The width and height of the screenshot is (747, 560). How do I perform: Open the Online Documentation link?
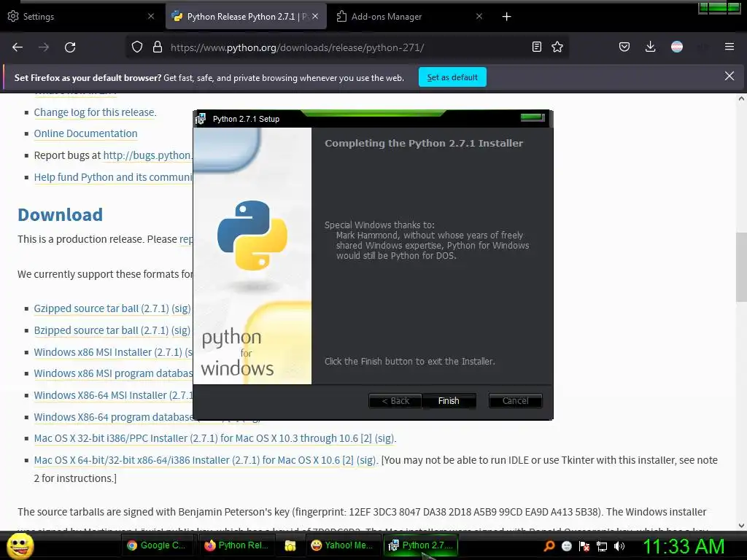click(86, 134)
